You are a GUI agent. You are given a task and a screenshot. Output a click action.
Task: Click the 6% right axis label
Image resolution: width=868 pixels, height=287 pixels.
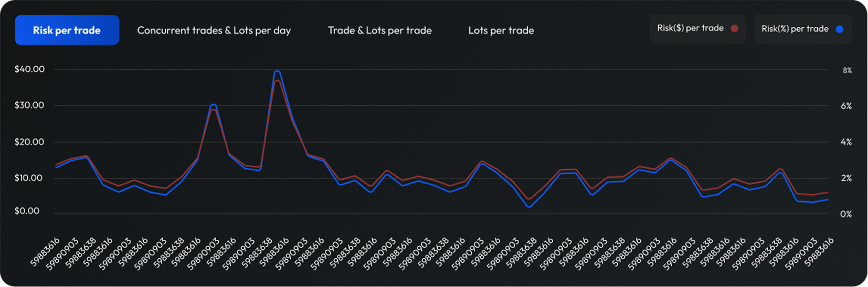tap(846, 106)
